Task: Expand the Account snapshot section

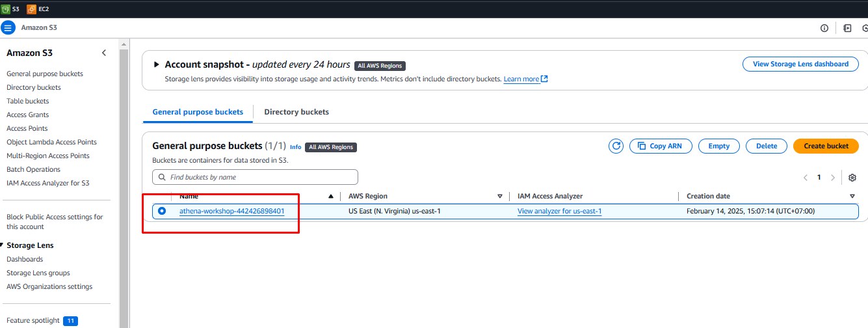Action: click(x=156, y=65)
